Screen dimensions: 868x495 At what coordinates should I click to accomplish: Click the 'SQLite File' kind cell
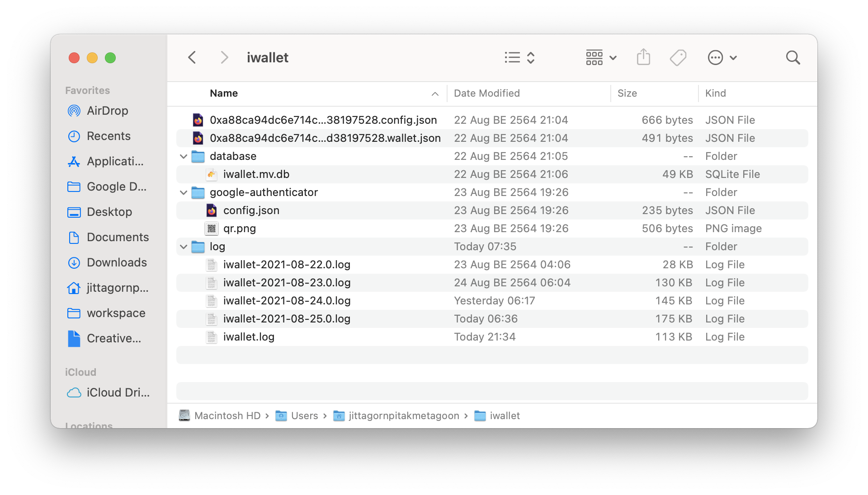click(x=732, y=174)
